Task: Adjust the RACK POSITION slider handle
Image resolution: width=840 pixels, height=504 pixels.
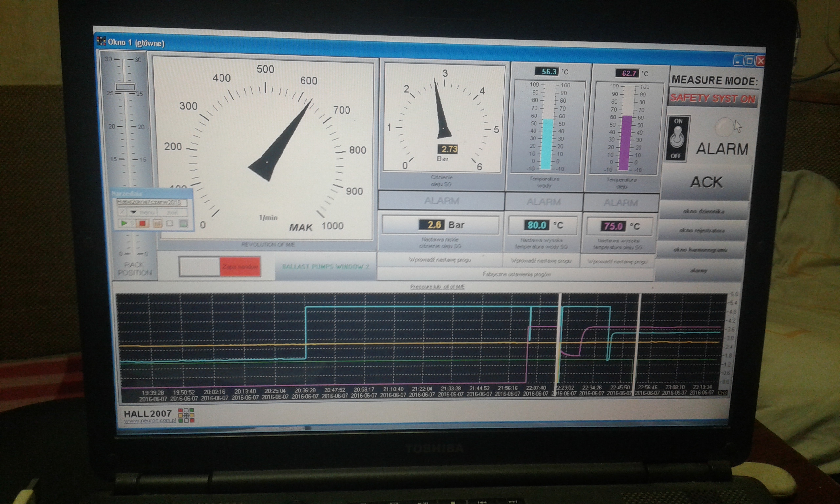Action: click(x=126, y=87)
